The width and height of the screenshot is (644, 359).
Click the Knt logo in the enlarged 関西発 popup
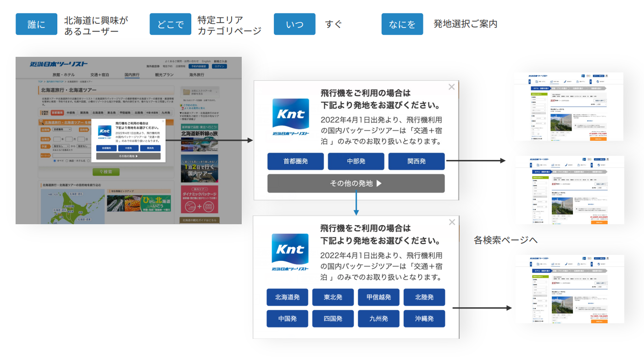pyautogui.click(x=290, y=117)
